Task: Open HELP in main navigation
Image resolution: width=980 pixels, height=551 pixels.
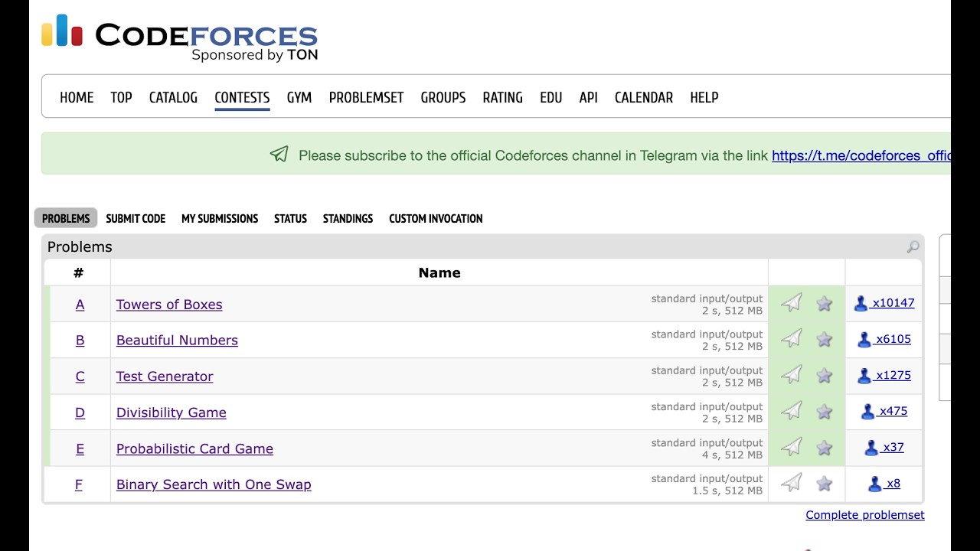Action: coord(704,97)
